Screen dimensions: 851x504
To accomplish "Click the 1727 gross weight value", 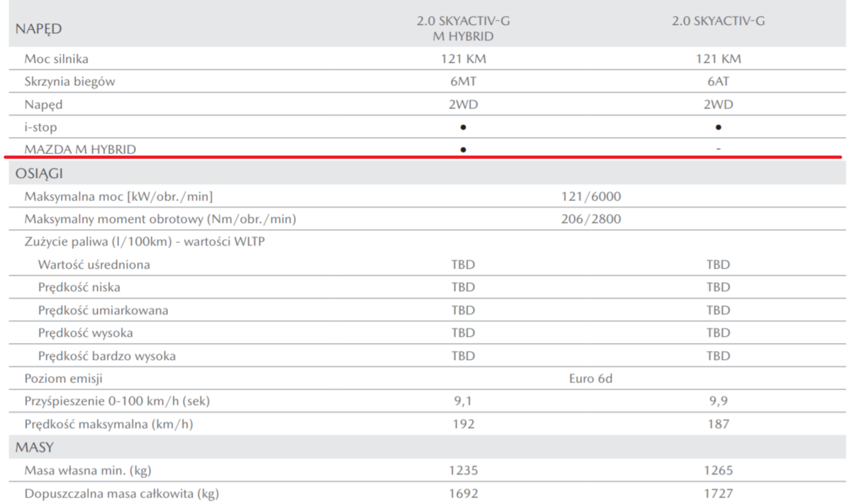I will (718, 493).
